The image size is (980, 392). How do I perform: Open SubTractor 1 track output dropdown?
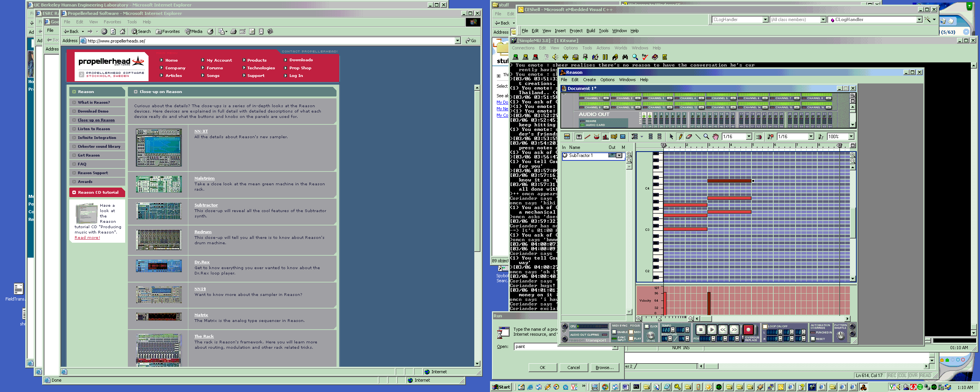point(619,155)
